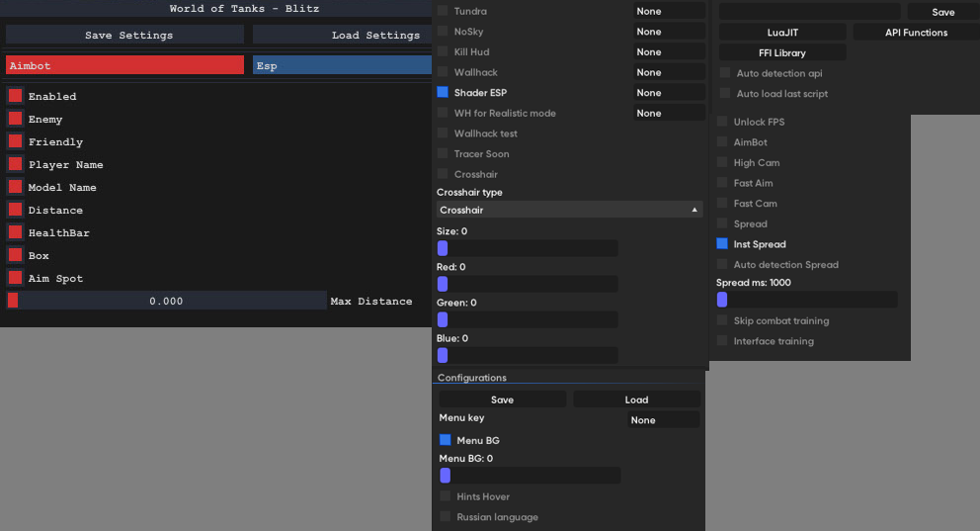Click Save beside the script name field

tap(943, 12)
